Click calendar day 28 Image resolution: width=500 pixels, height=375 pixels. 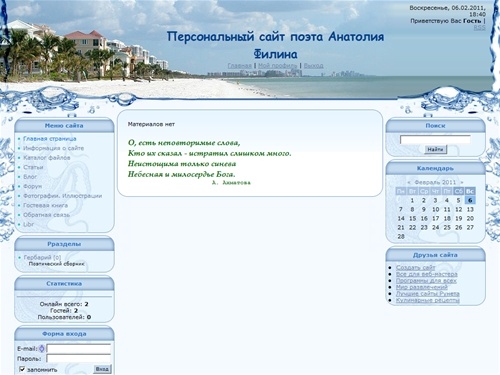click(401, 236)
